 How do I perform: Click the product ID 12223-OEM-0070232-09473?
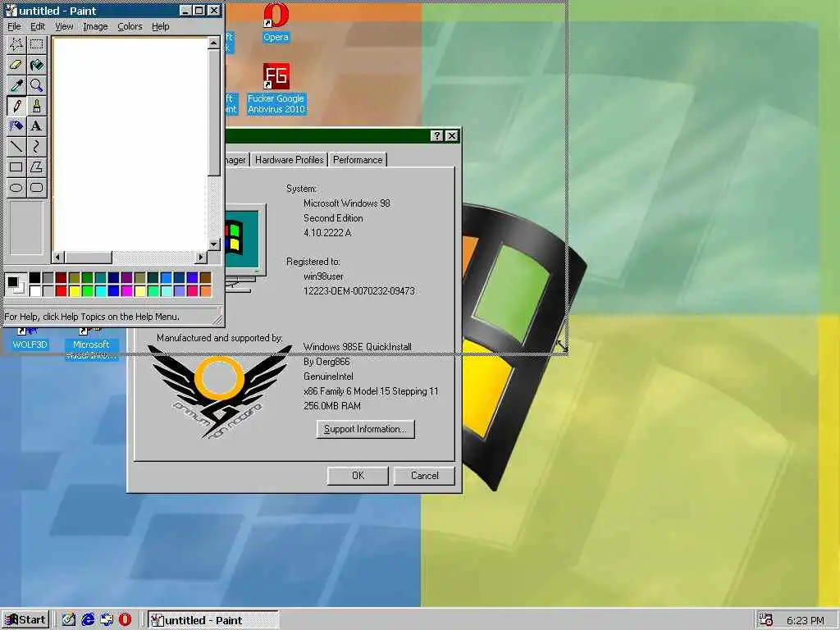point(359,291)
